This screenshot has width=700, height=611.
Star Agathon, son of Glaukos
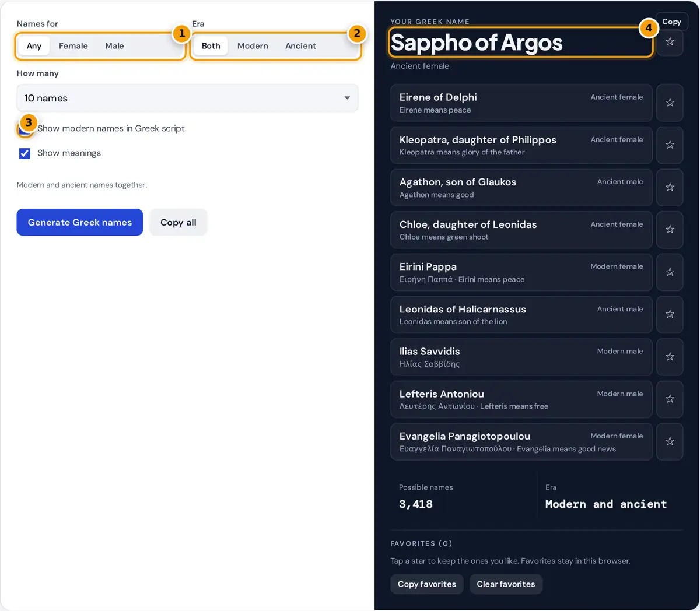670,187
